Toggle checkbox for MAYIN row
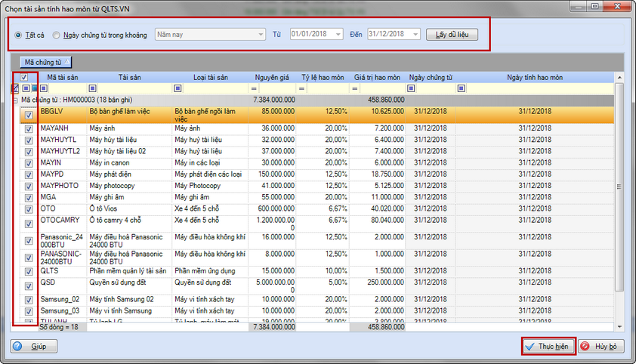This screenshot has width=636, height=364. click(29, 163)
